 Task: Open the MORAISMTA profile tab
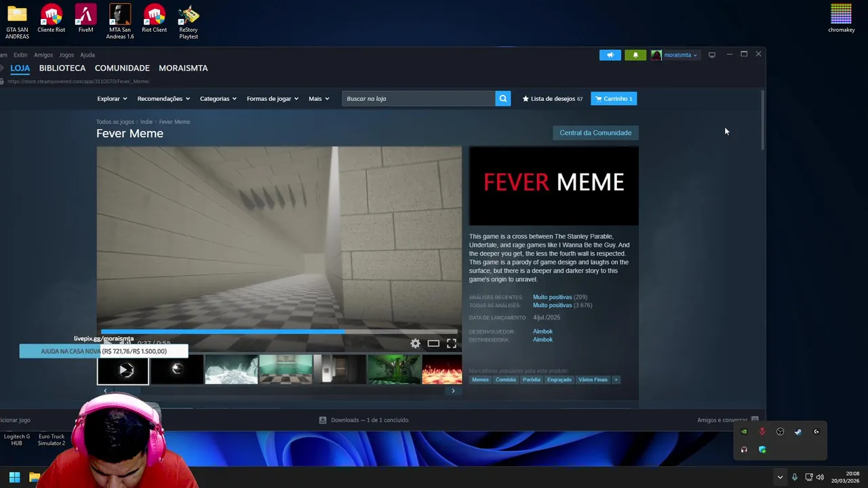pos(183,68)
